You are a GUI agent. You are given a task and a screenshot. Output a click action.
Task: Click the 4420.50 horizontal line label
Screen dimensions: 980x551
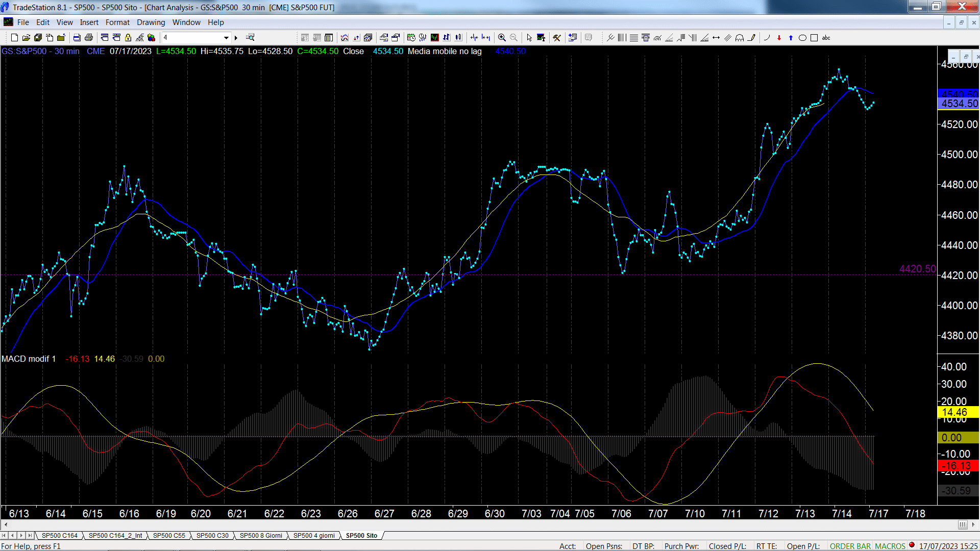(x=917, y=269)
